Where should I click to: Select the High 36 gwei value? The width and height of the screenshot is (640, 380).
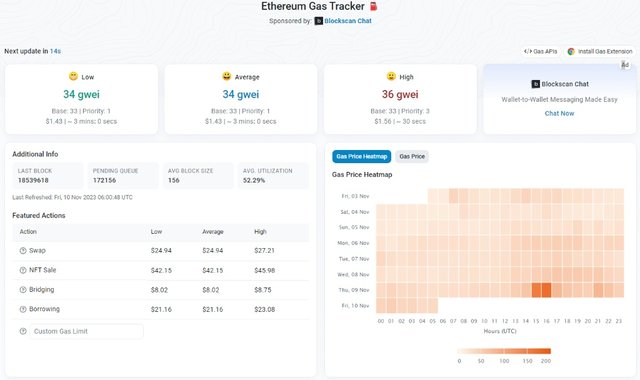(400, 94)
